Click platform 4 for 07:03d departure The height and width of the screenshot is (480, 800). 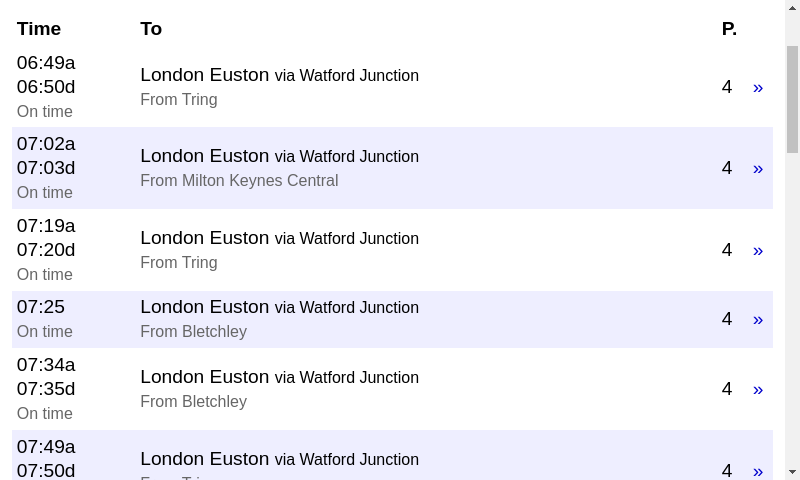point(727,168)
